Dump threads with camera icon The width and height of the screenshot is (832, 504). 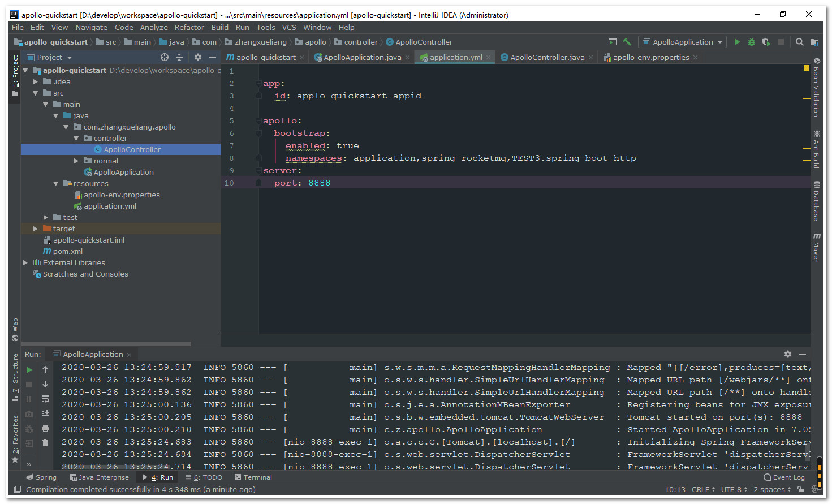(29, 414)
